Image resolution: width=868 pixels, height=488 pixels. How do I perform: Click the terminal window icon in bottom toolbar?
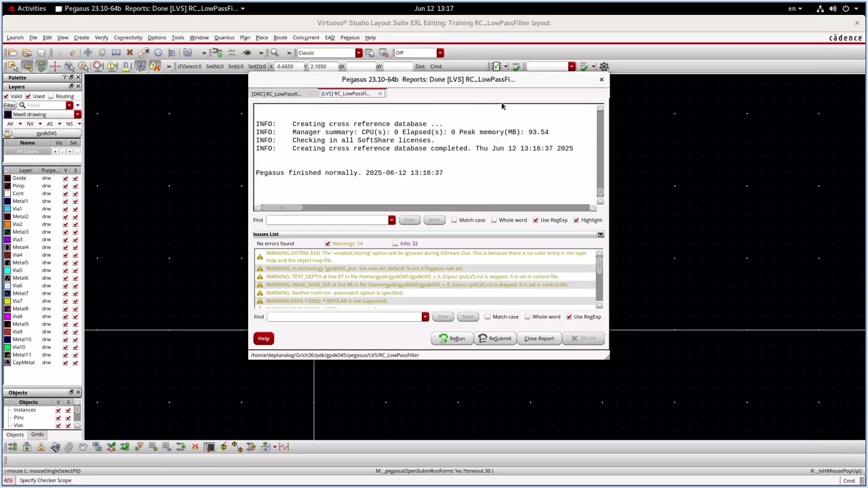209,447
